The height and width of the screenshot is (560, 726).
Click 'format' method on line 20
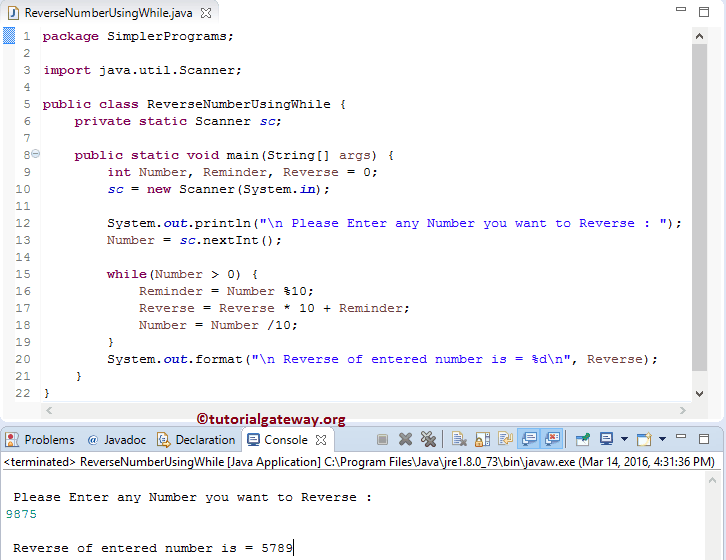click(x=219, y=359)
